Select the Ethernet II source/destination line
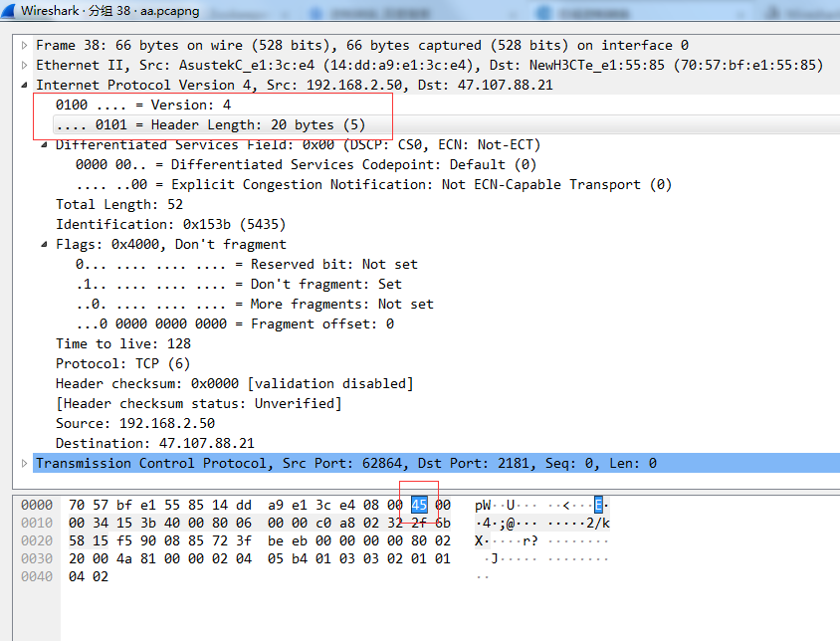 [429, 66]
